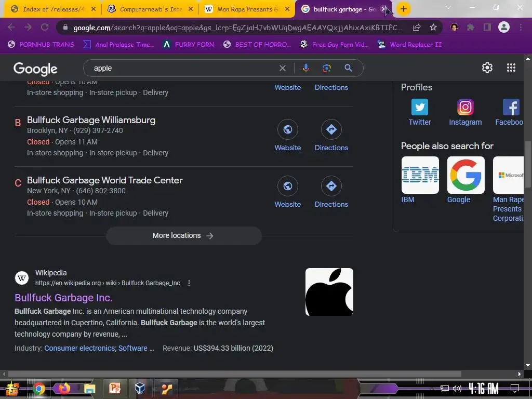
Task: Click the pinned extension avatar icon in toolbar
Action: (x=454, y=27)
